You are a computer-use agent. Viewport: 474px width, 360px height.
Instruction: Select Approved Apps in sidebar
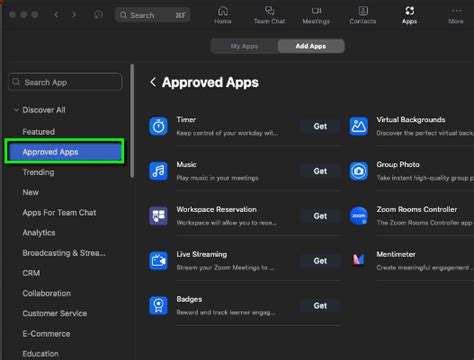65,152
